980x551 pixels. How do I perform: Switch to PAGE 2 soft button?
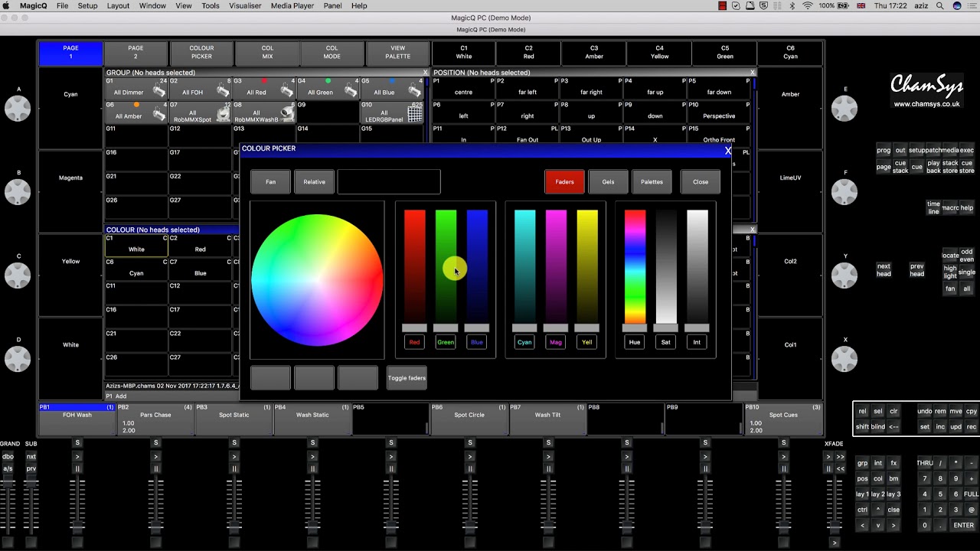point(136,52)
